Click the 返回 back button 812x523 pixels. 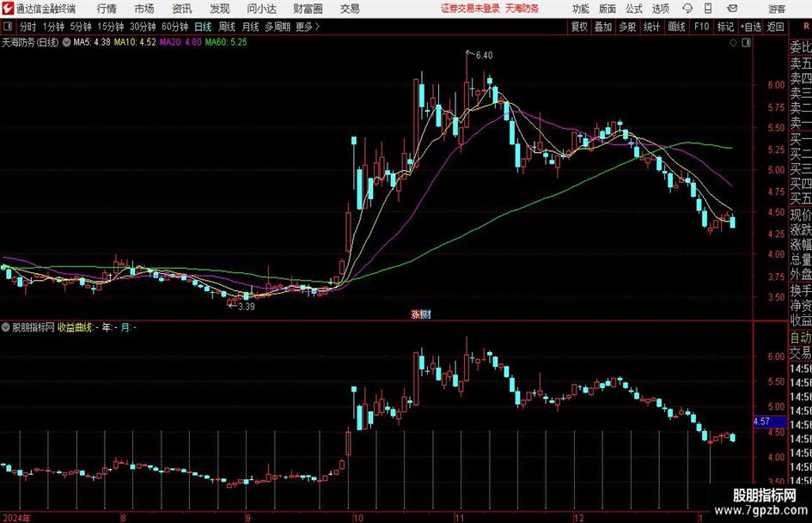point(775,27)
